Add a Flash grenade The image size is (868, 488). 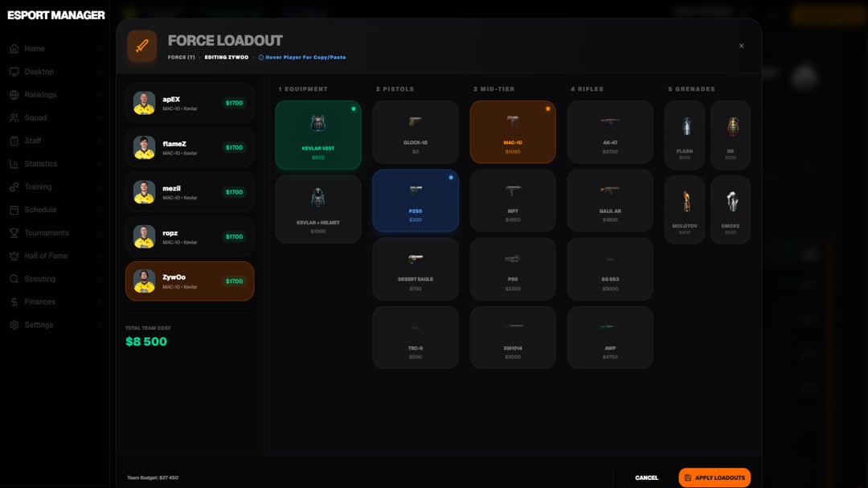pyautogui.click(x=685, y=134)
